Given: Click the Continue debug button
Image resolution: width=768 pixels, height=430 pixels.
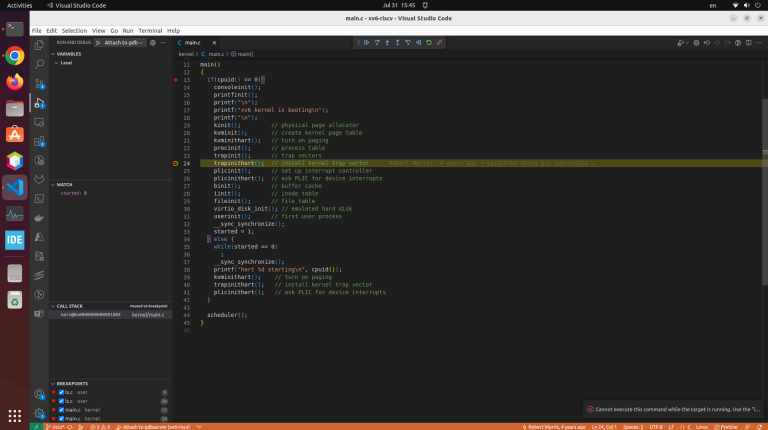Looking at the screenshot, I should (x=366, y=43).
